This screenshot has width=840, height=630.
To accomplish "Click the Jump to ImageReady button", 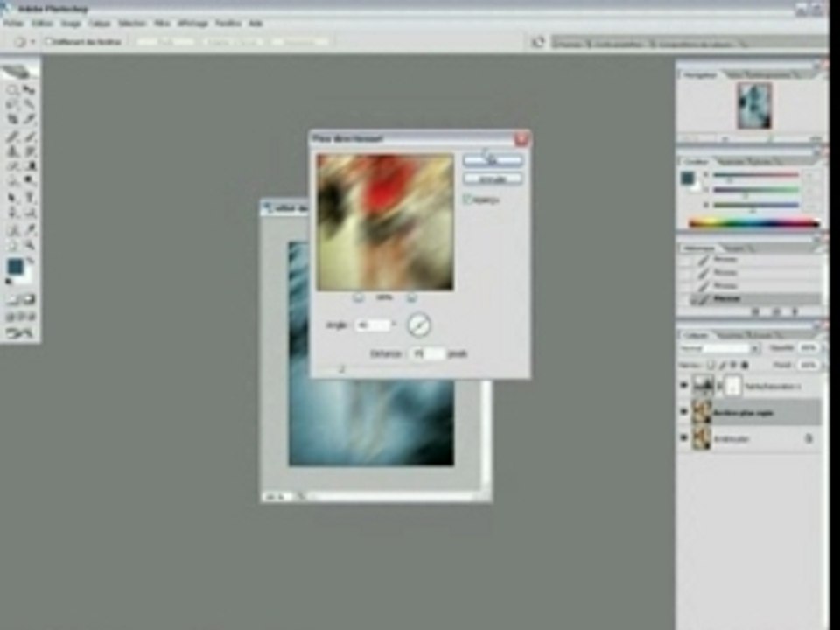I will (x=20, y=333).
